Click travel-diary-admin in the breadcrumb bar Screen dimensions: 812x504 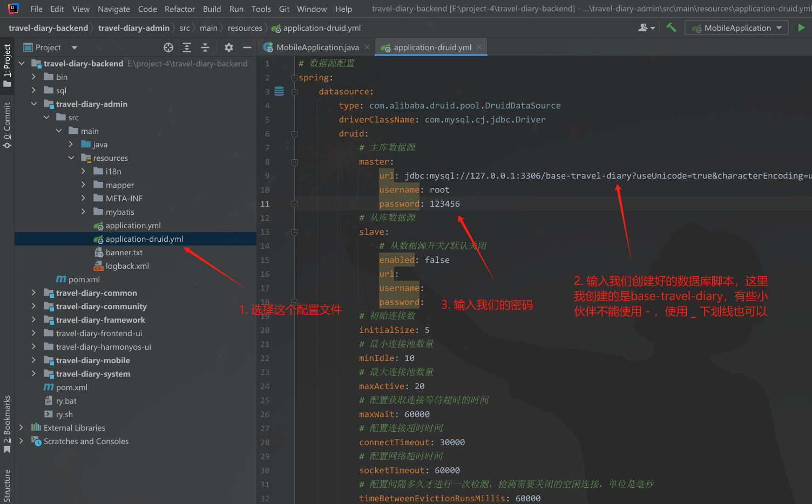pos(134,28)
